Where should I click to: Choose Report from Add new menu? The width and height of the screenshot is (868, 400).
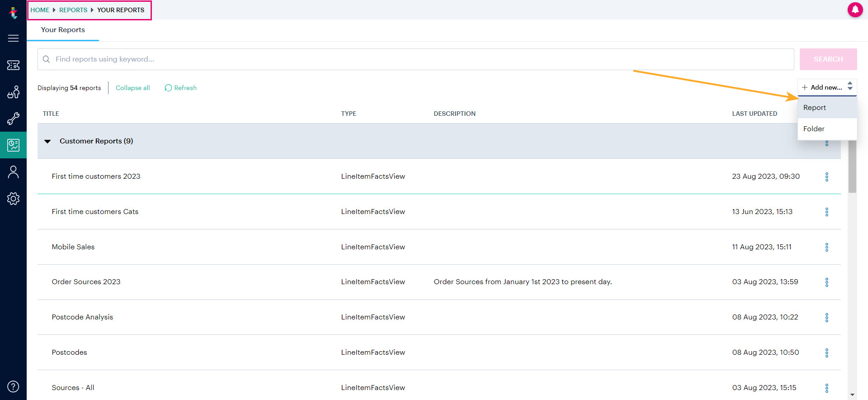tap(827, 108)
